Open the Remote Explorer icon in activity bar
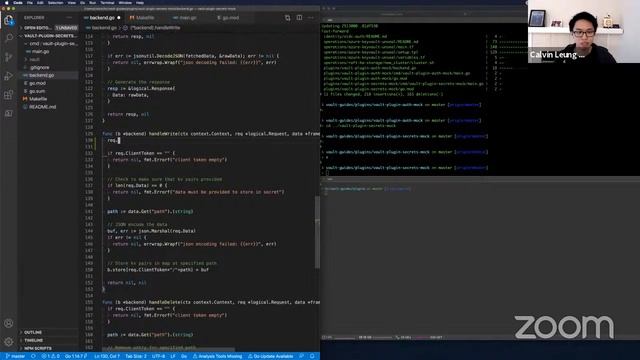 [x=9, y=113]
